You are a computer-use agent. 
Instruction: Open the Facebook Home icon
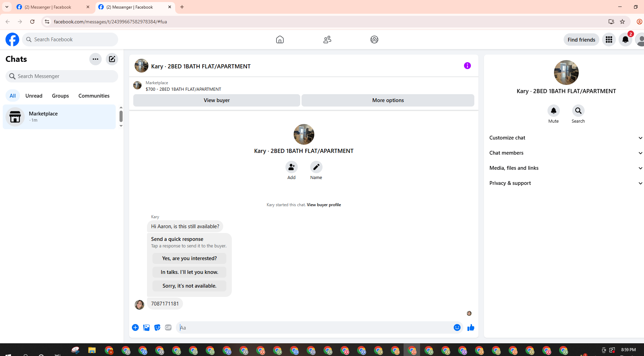tap(280, 40)
